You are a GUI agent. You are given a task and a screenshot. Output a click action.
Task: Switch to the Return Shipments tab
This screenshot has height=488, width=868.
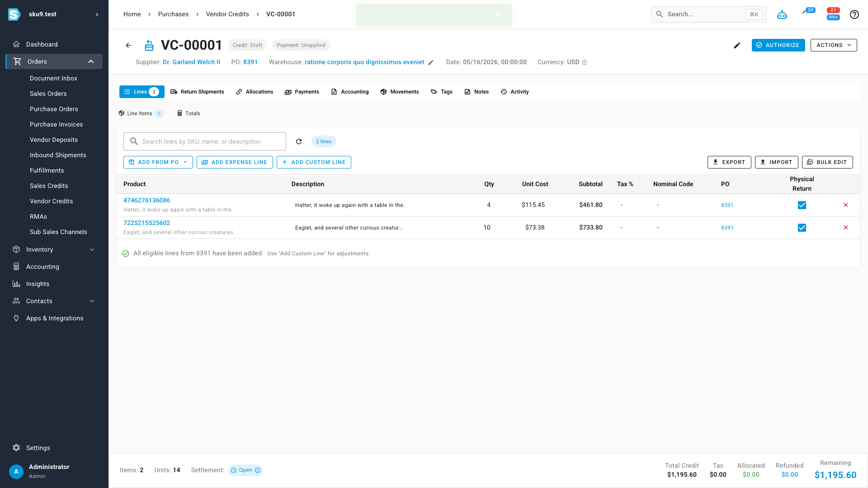click(197, 92)
